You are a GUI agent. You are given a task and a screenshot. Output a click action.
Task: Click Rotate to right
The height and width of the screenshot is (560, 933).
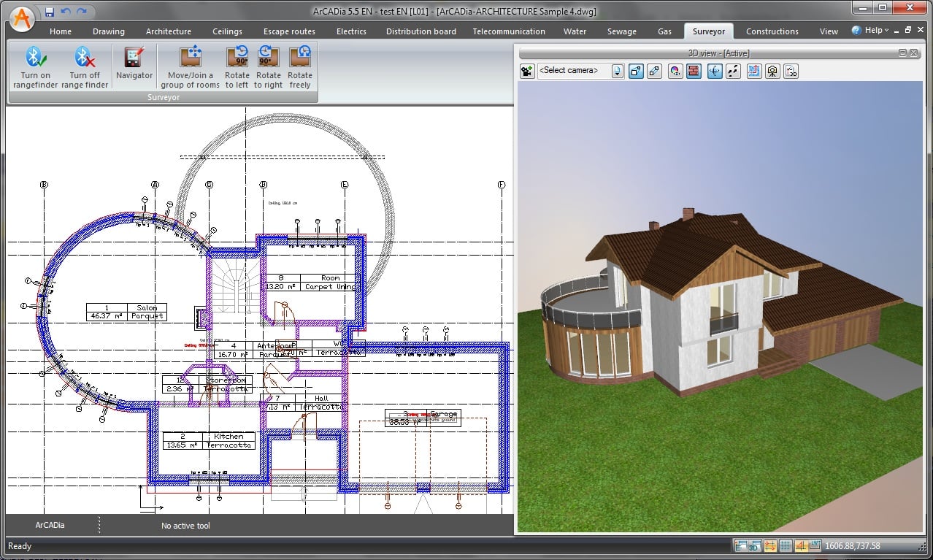[268, 67]
